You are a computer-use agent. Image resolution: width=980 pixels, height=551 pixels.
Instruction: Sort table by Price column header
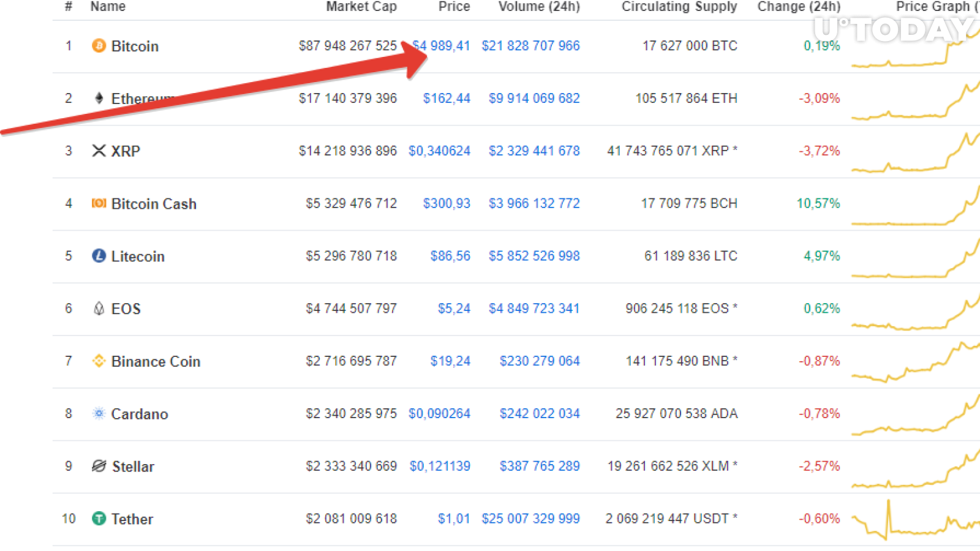point(454,6)
